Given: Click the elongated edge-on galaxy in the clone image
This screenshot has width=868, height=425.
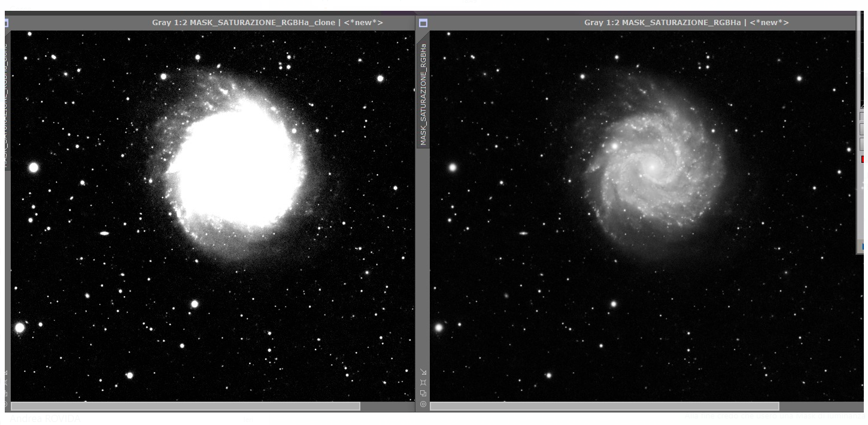Looking at the screenshot, I should coord(104,233).
